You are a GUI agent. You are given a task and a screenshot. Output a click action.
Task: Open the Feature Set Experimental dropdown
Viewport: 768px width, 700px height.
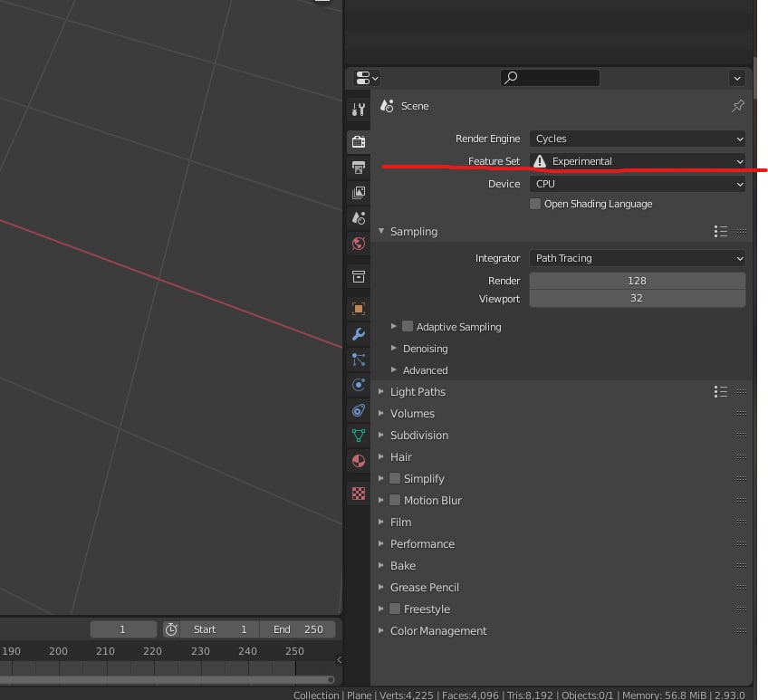pyautogui.click(x=638, y=161)
